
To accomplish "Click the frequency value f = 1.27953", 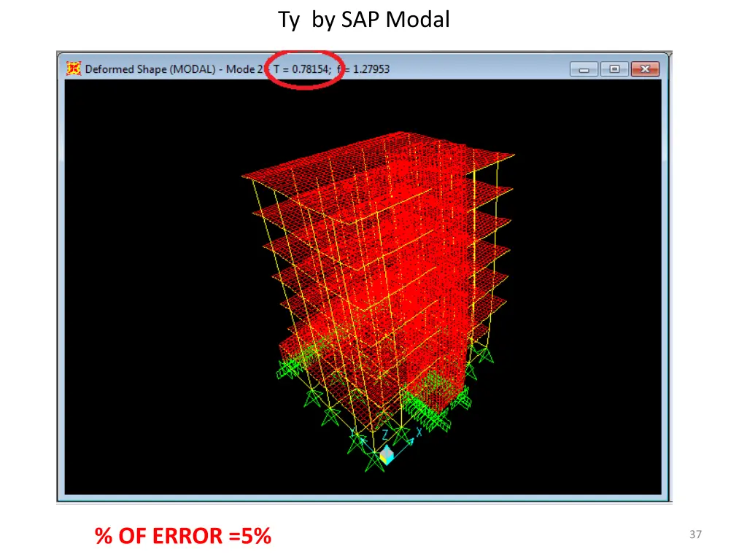I will coord(363,69).
